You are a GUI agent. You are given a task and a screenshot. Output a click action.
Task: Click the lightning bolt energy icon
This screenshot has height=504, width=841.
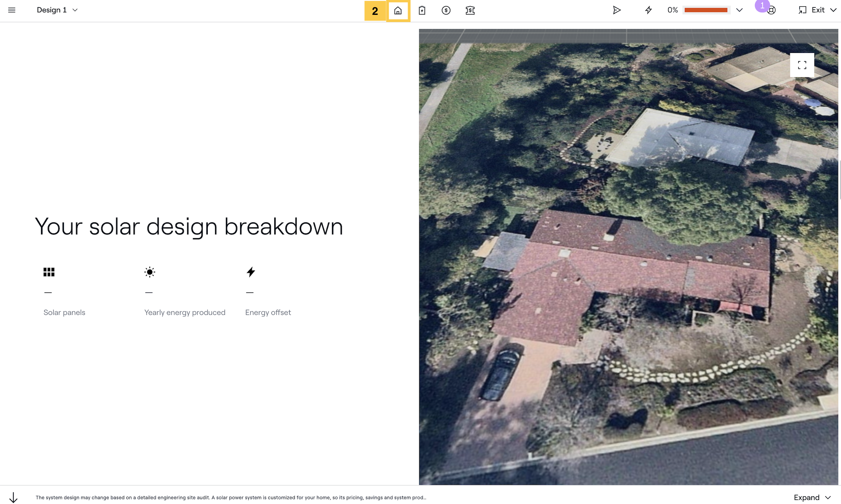click(x=648, y=10)
